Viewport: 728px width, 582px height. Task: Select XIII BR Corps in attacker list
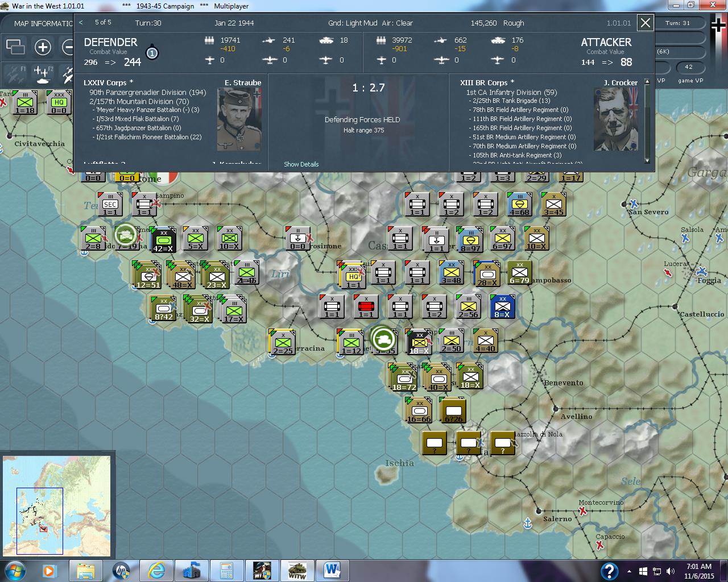tap(487, 83)
